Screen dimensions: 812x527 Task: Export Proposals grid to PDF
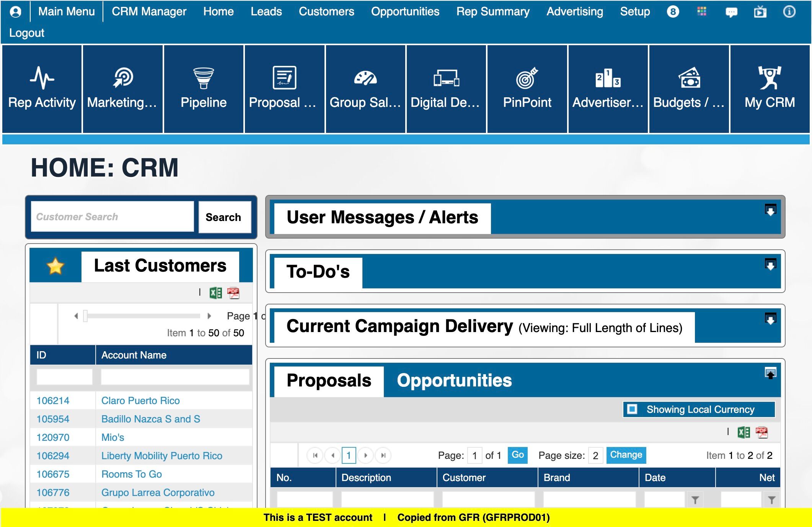[761, 432]
